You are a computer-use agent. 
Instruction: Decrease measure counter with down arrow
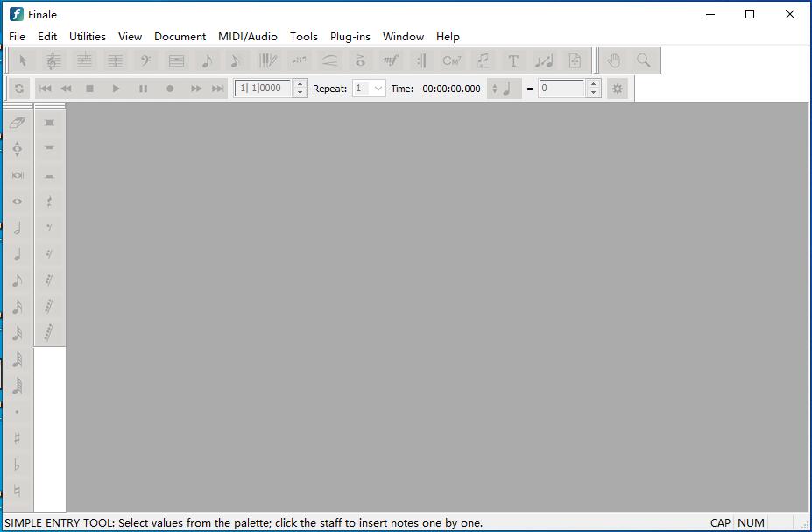[x=300, y=93]
